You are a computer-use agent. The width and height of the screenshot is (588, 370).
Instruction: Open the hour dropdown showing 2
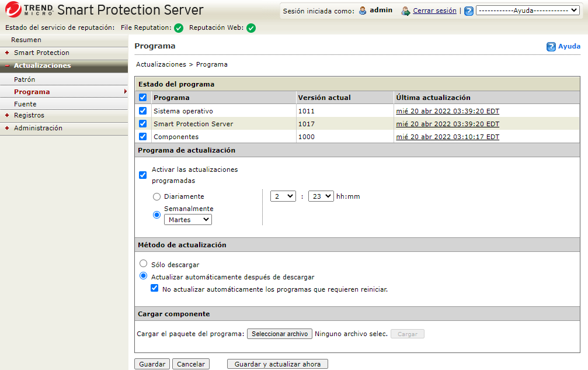pos(283,196)
